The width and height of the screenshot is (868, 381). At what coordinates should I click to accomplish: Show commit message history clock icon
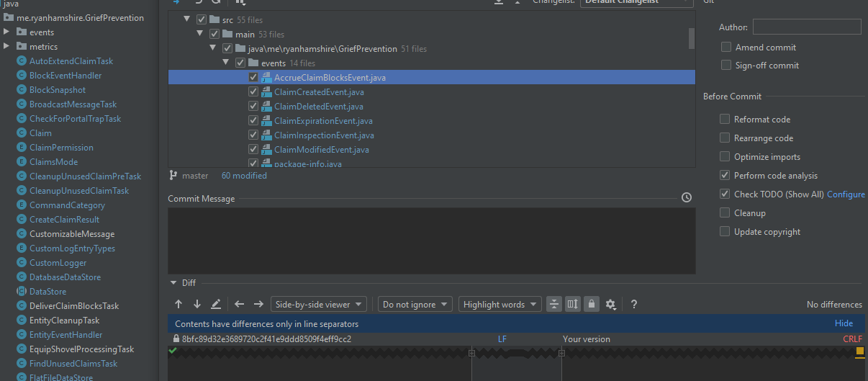pos(687,197)
